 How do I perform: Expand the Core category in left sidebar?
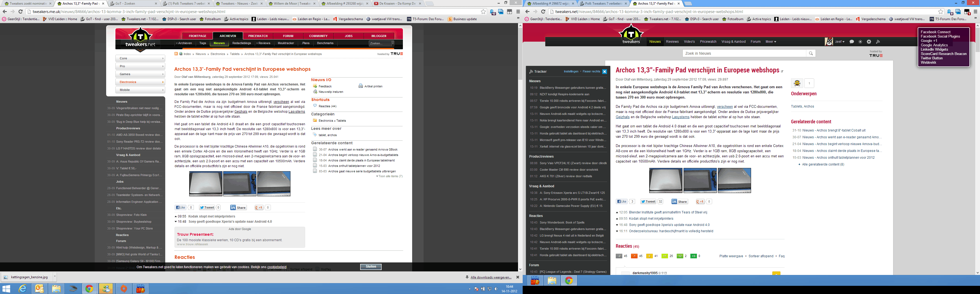(140, 59)
